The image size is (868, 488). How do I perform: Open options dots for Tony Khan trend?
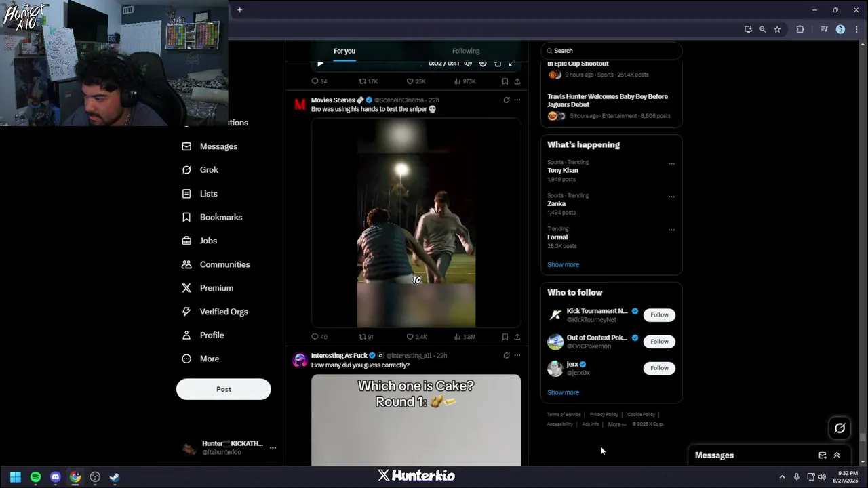tap(671, 163)
